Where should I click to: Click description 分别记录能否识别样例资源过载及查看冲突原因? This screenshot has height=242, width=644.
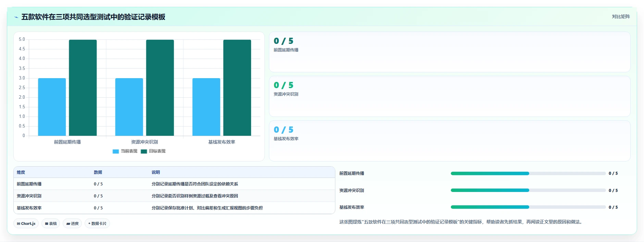pos(195,196)
